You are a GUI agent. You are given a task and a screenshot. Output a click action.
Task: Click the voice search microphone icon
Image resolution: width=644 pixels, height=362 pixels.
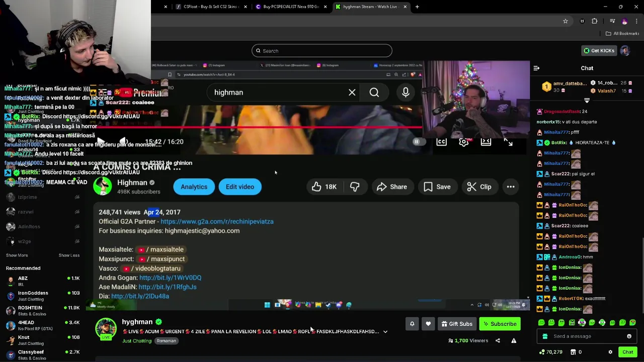point(406,93)
